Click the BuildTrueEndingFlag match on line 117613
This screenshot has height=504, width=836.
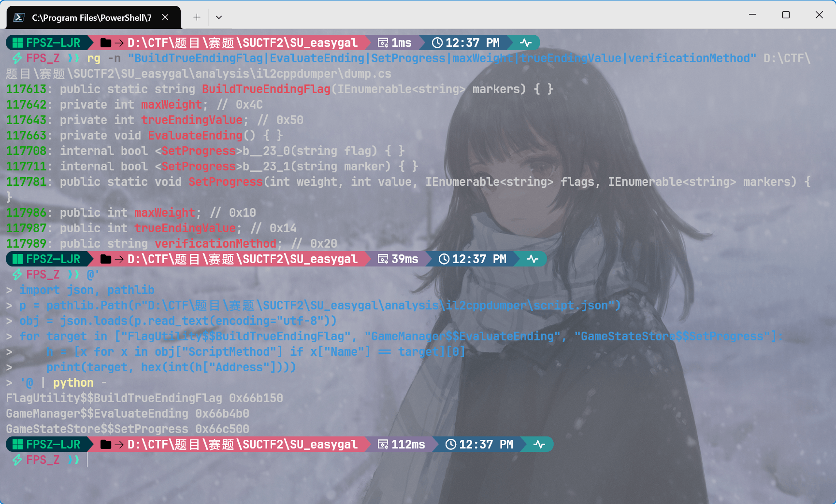tap(266, 89)
